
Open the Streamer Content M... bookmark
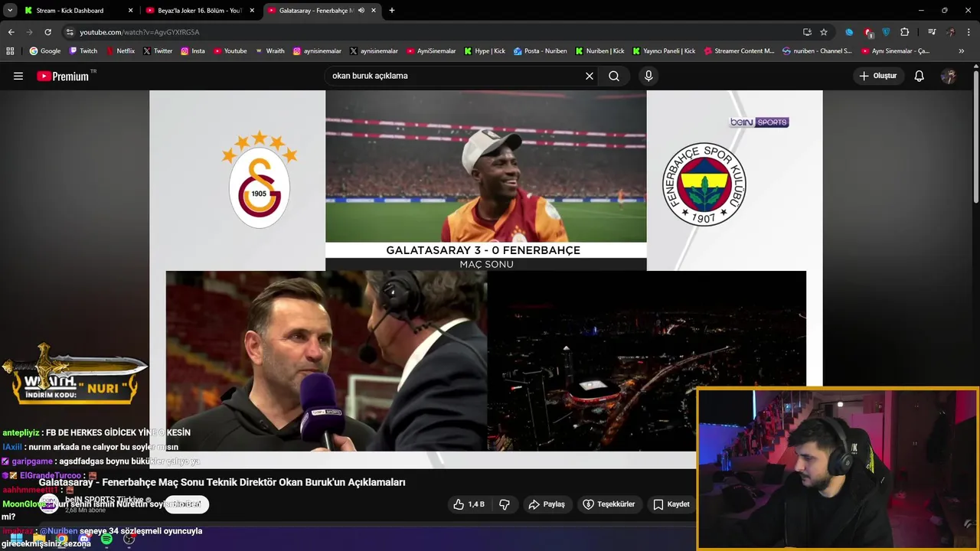coord(739,51)
